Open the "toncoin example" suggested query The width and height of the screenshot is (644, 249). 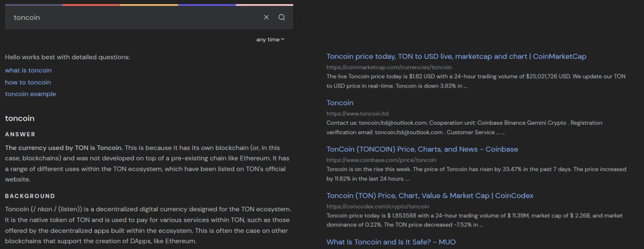click(30, 94)
